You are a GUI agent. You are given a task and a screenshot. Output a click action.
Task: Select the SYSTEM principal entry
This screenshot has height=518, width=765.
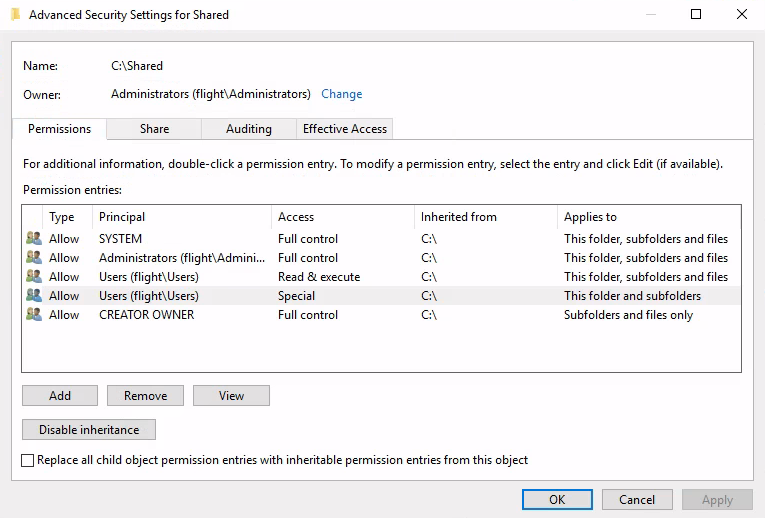click(121, 239)
